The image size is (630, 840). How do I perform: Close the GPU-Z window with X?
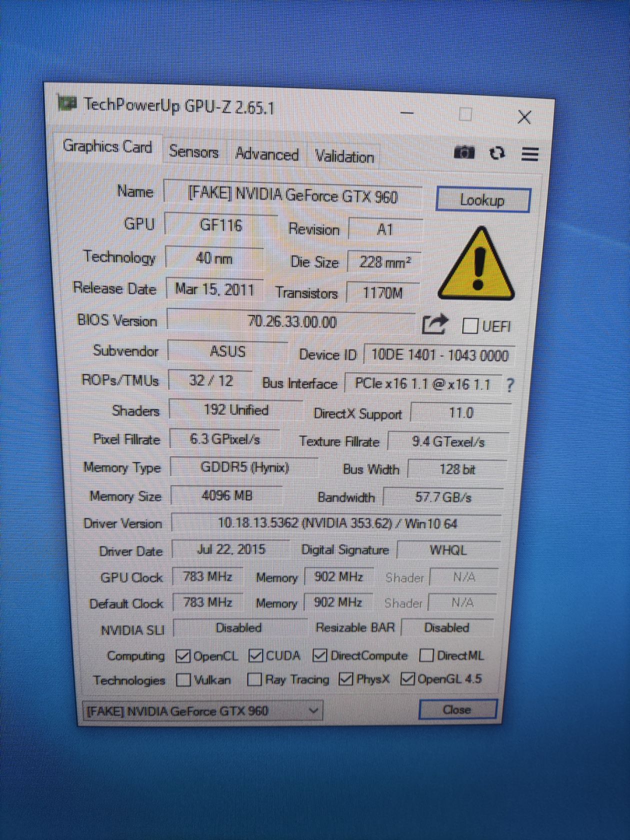(524, 117)
